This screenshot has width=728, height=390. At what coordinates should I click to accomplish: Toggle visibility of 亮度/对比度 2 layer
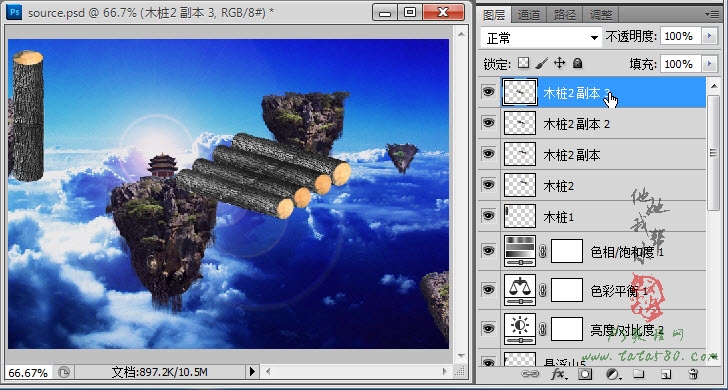click(488, 328)
